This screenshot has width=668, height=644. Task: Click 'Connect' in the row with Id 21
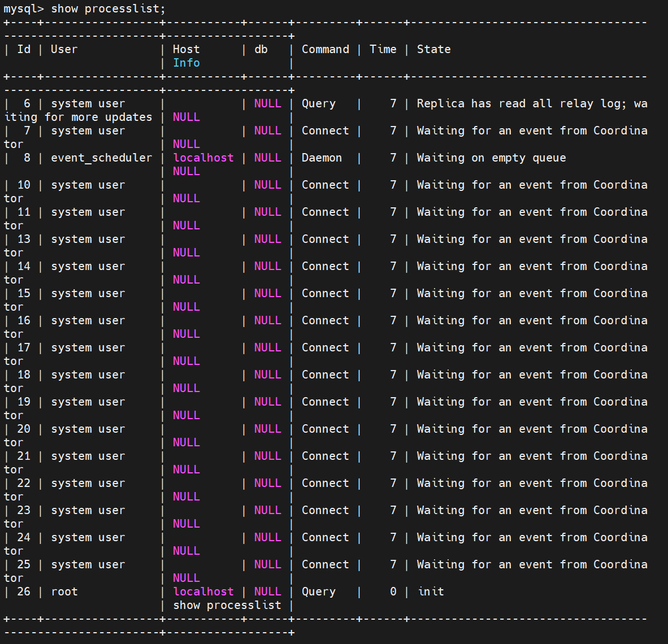pos(326,456)
